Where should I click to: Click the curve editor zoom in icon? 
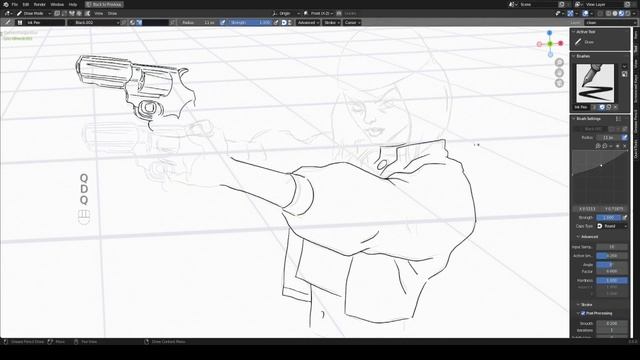598,146
